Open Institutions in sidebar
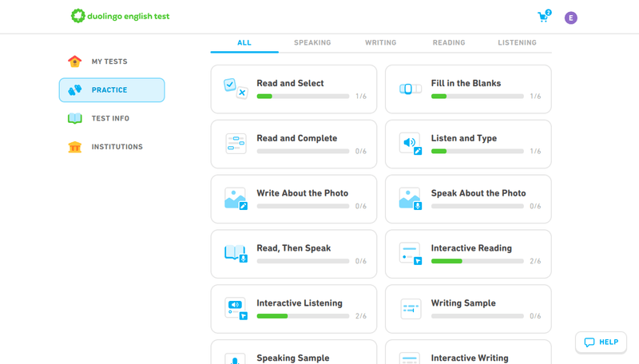 pyautogui.click(x=112, y=147)
